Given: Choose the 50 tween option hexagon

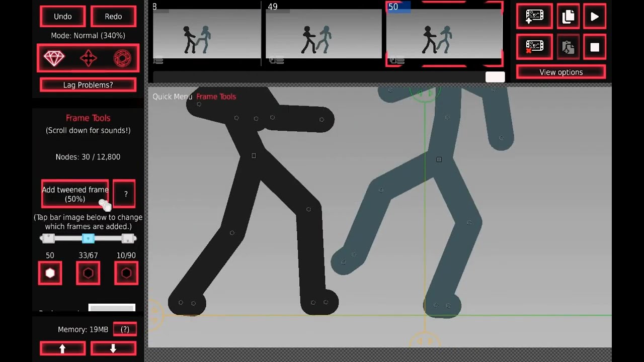Looking at the screenshot, I should pos(50,273).
